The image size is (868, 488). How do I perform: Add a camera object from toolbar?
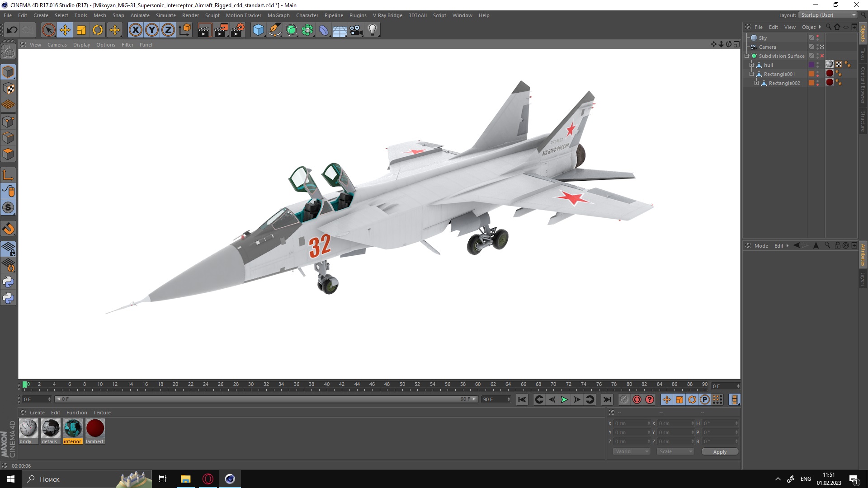tap(356, 30)
